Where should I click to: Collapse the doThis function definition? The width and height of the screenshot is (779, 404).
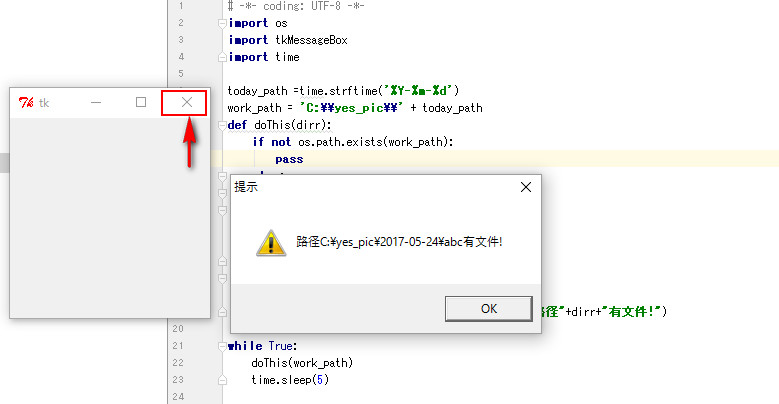[x=222, y=125]
